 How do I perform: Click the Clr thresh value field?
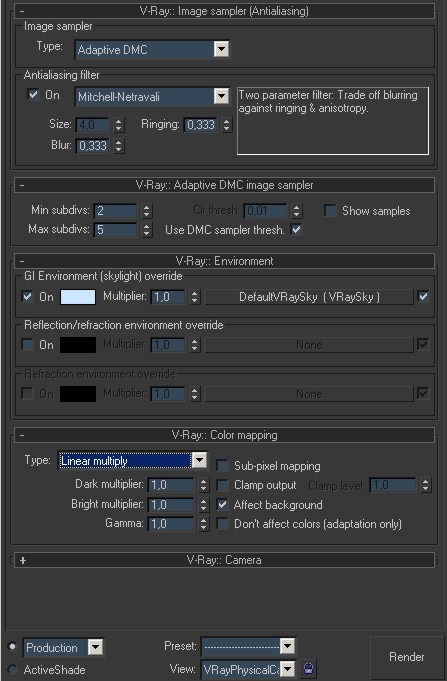click(x=265, y=211)
